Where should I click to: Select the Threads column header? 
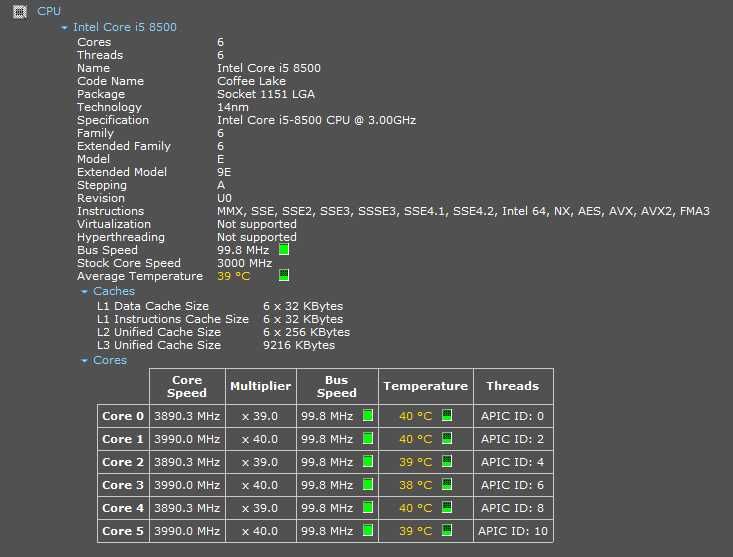tap(513, 386)
